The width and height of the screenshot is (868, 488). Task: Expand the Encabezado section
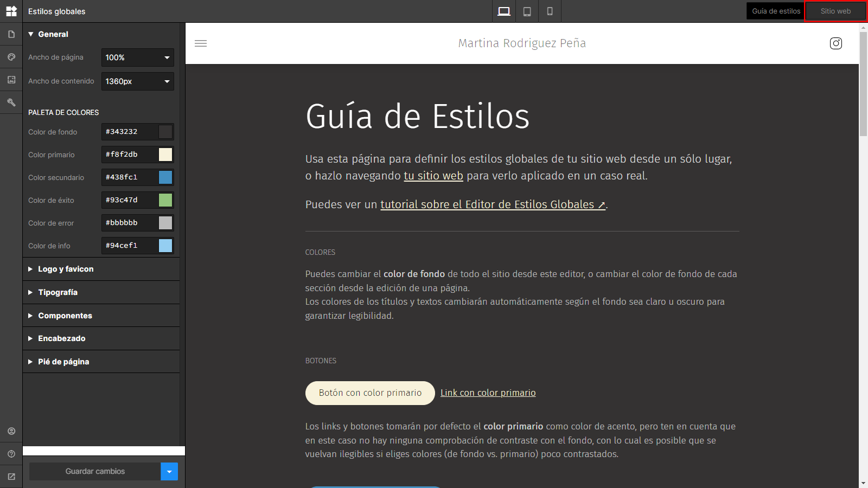pos(101,338)
